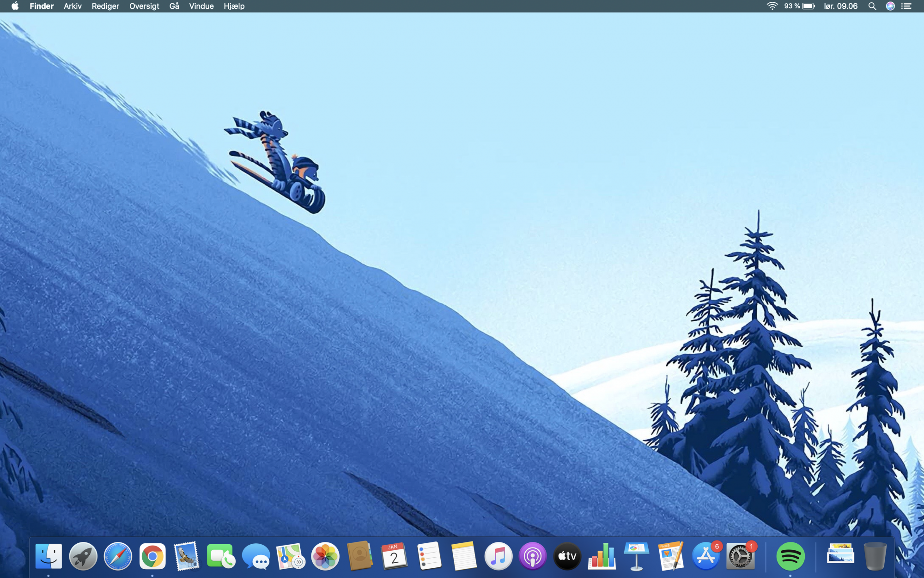The height and width of the screenshot is (578, 924).
Task: Open the pictures stack in Dock
Action: [x=840, y=554]
